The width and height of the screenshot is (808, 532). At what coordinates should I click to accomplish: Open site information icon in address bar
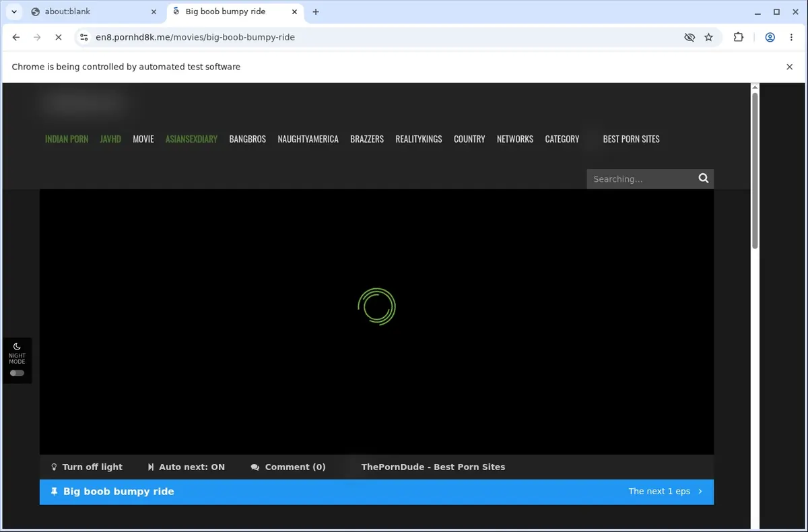[83, 38]
